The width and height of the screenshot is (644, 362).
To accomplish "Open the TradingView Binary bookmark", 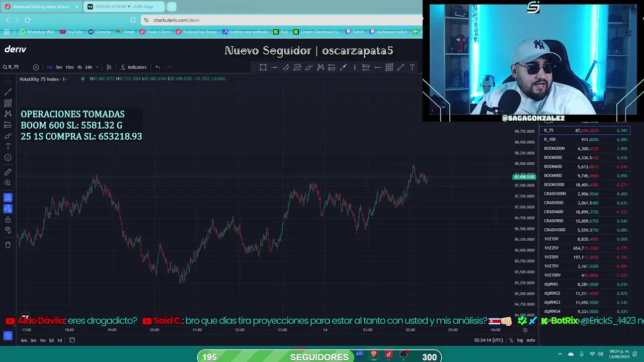I will click(197, 32).
